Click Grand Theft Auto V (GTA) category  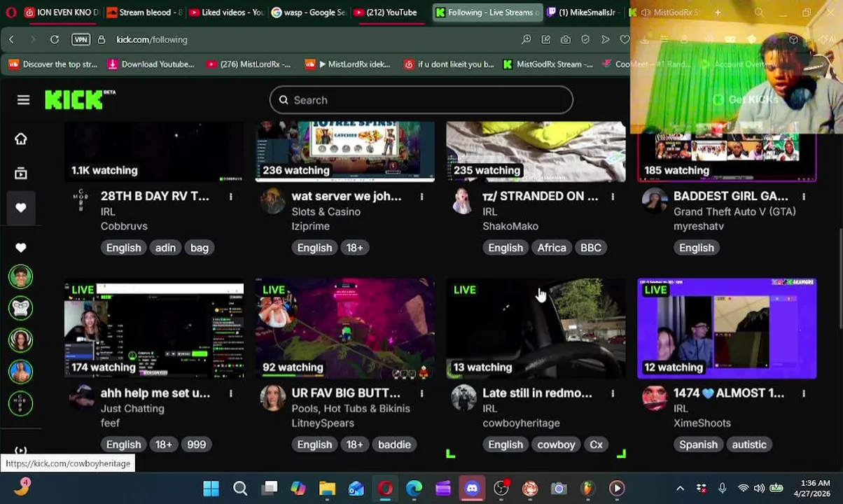(x=734, y=211)
